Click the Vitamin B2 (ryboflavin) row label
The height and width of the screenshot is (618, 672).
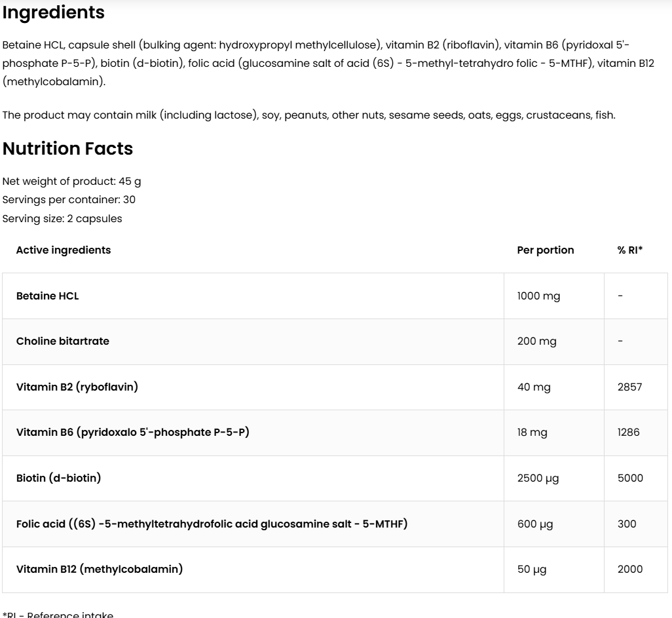tap(77, 387)
